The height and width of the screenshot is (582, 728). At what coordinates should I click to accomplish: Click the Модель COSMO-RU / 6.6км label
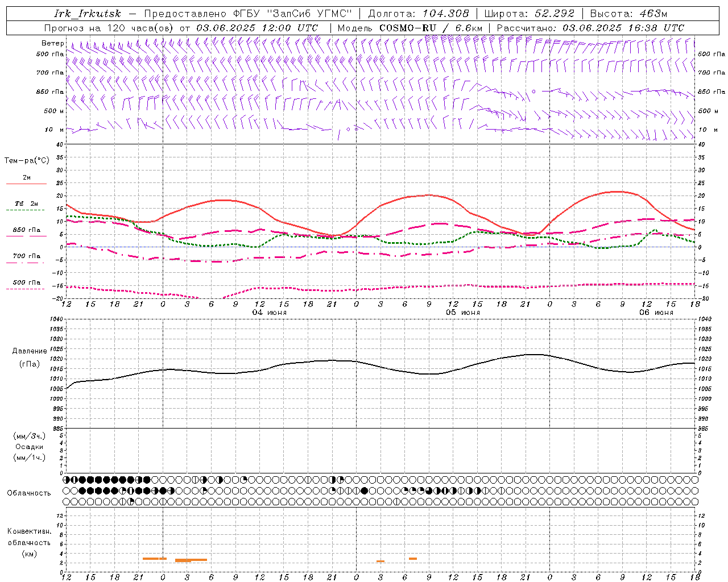410,28
